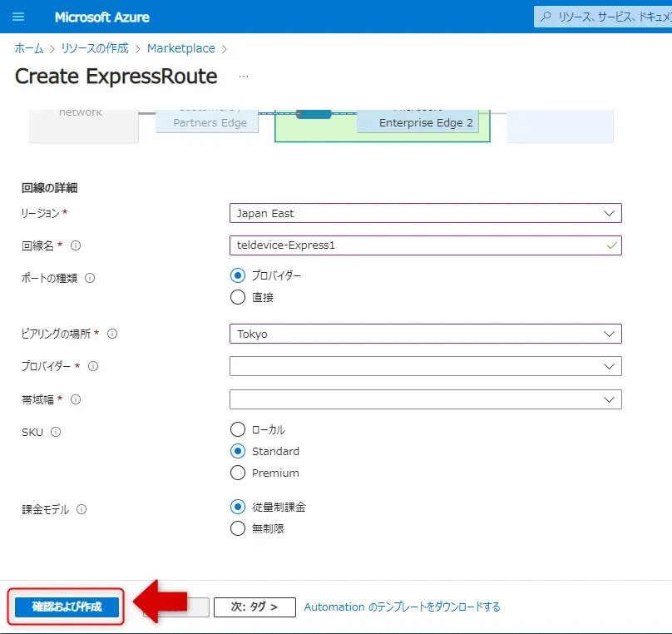672x634 pixels.
Task: Click the search magnifier icon
Action: [x=546, y=17]
